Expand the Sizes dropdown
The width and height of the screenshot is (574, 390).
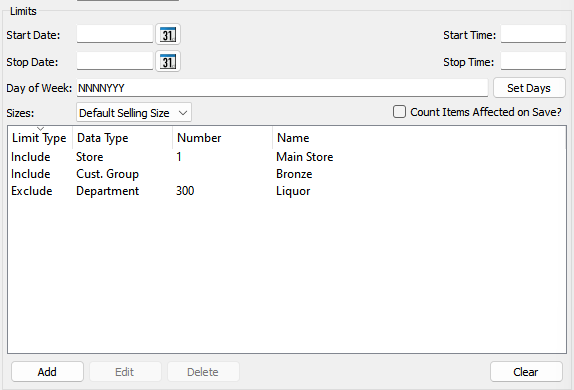pyautogui.click(x=134, y=113)
